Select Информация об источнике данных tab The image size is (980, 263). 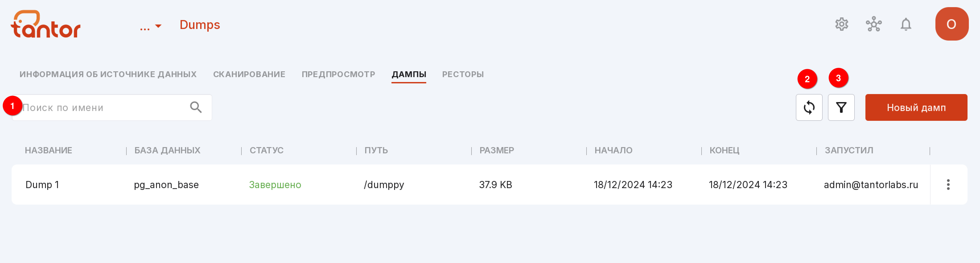(108, 74)
